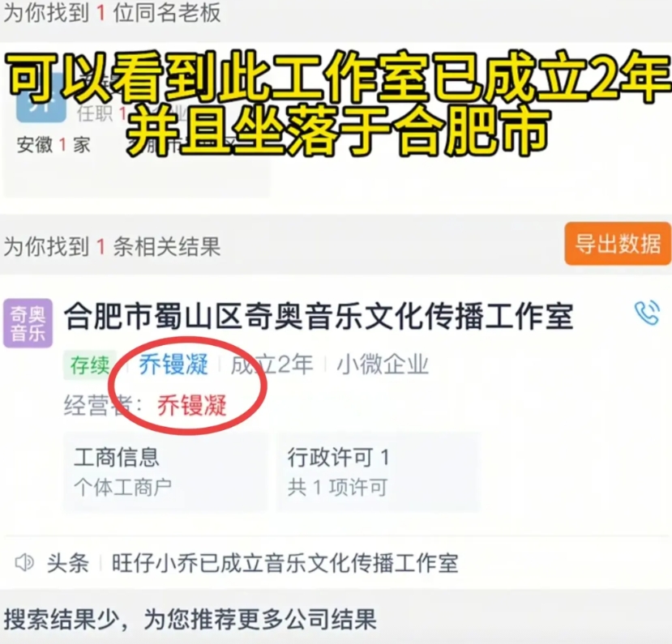The height and width of the screenshot is (644, 672).
Task: Open headline 旺仔小乔已成立音乐文化传播工作室
Action: pyautogui.click(x=285, y=563)
